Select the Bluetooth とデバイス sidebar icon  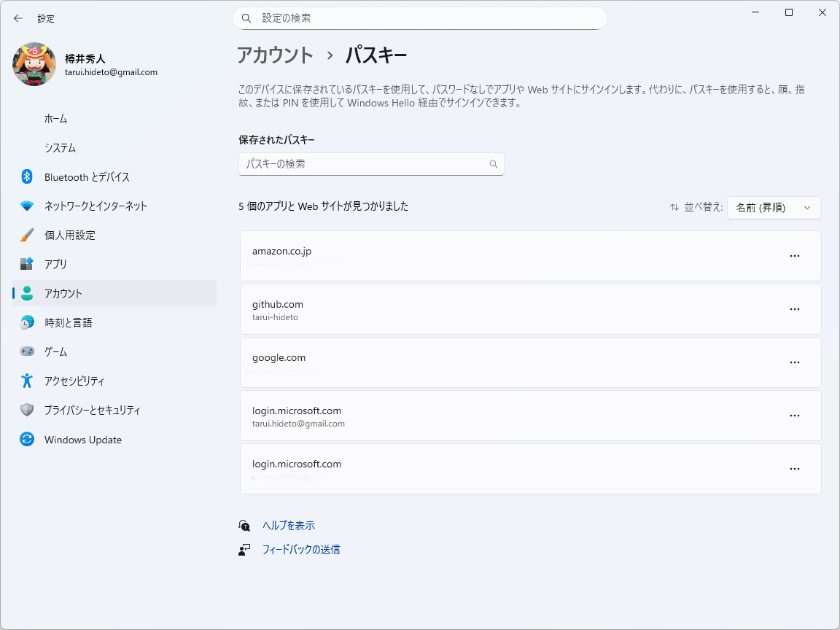point(27,176)
